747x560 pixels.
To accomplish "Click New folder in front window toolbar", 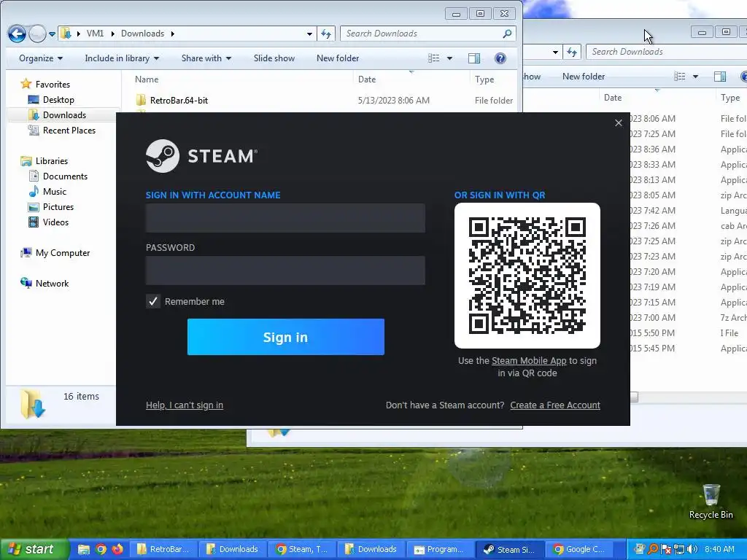I will 338,58.
